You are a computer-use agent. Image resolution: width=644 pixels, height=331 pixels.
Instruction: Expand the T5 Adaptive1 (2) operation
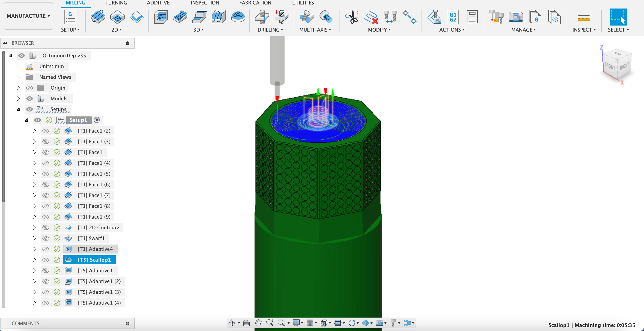34,281
